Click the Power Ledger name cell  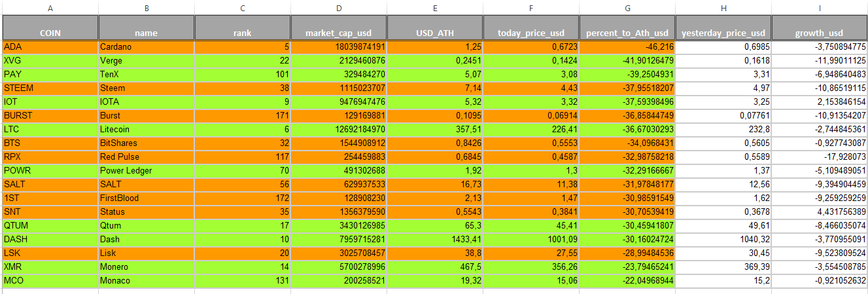click(x=147, y=171)
